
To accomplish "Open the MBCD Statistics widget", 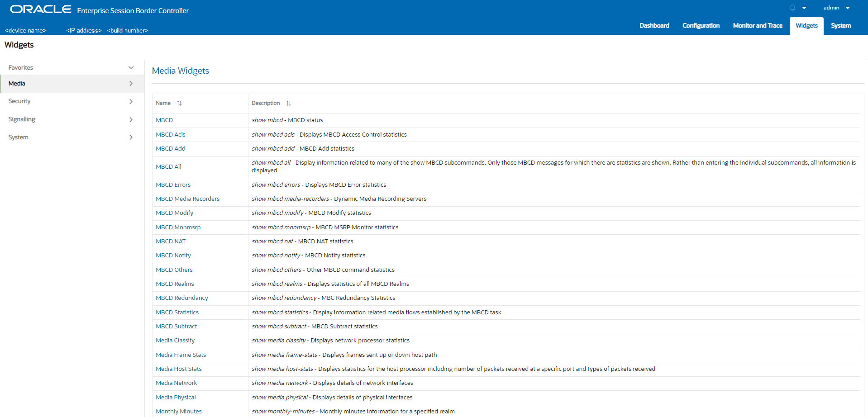I will coord(177,312).
